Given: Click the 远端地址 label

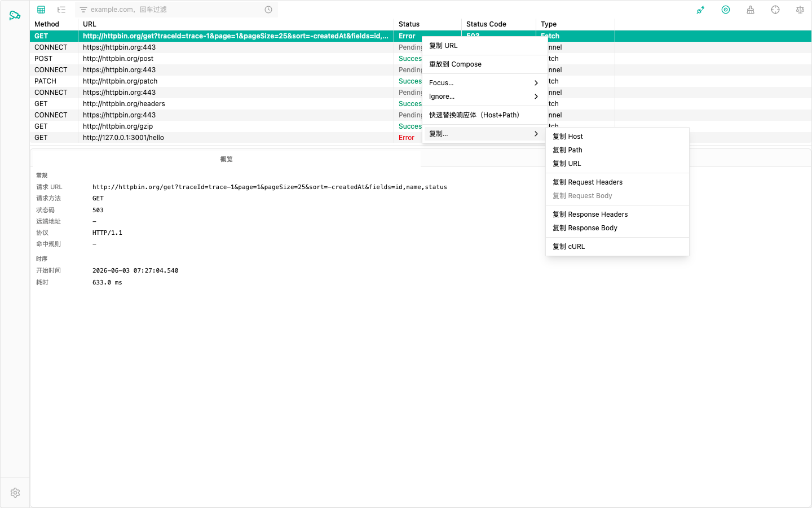Looking at the screenshot, I should coord(48,221).
